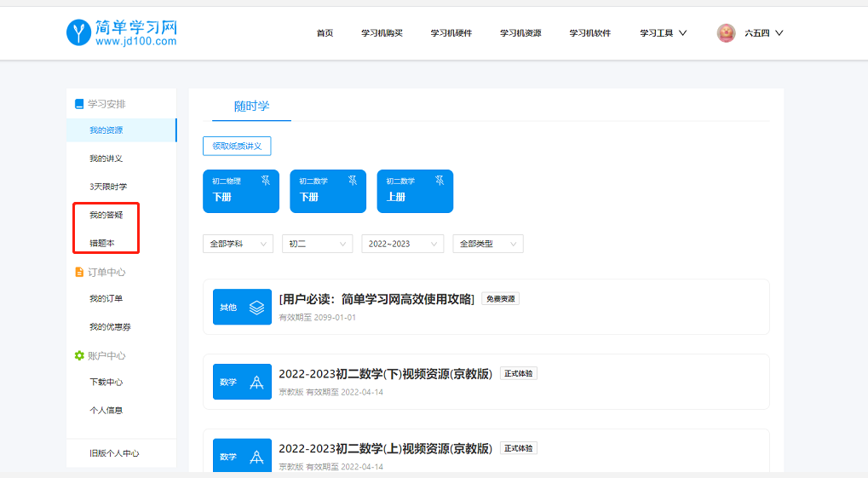The image size is (868, 478).
Task: Click the 其他 layers icon tile
Action: pyautogui.click(x=242, y=307)
